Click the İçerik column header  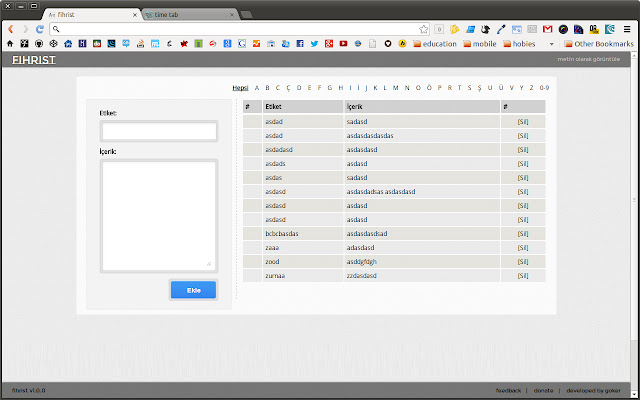422,107
